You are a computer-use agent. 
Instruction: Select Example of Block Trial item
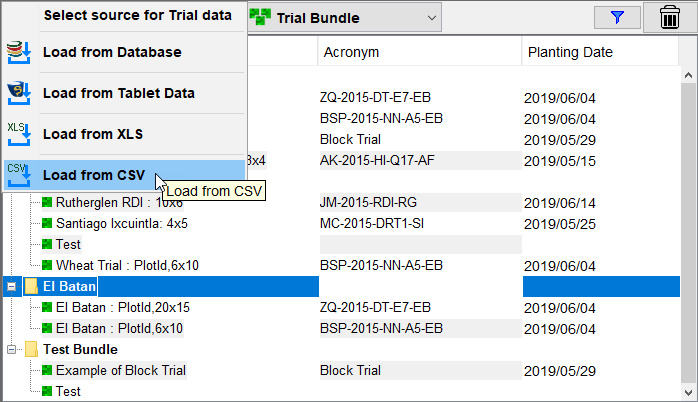tap(120, 370)
